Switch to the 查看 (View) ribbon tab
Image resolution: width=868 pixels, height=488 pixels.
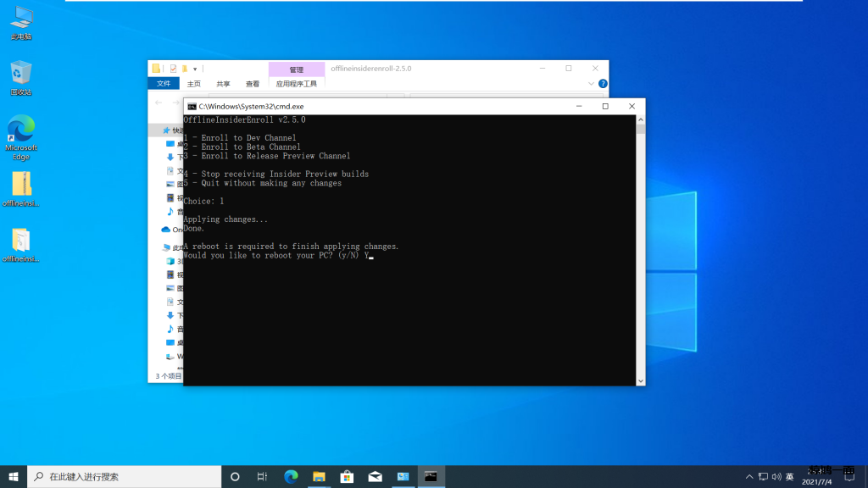253,84
